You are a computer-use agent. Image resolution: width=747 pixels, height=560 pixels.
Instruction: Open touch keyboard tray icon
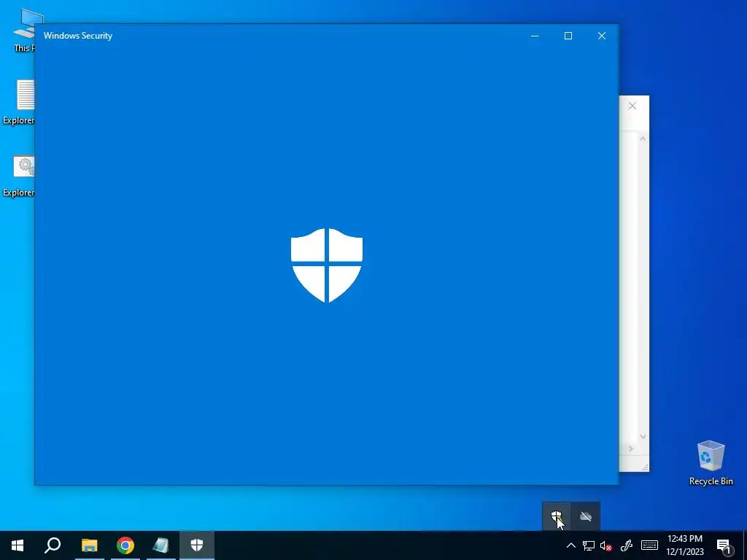tap(649, 545)
